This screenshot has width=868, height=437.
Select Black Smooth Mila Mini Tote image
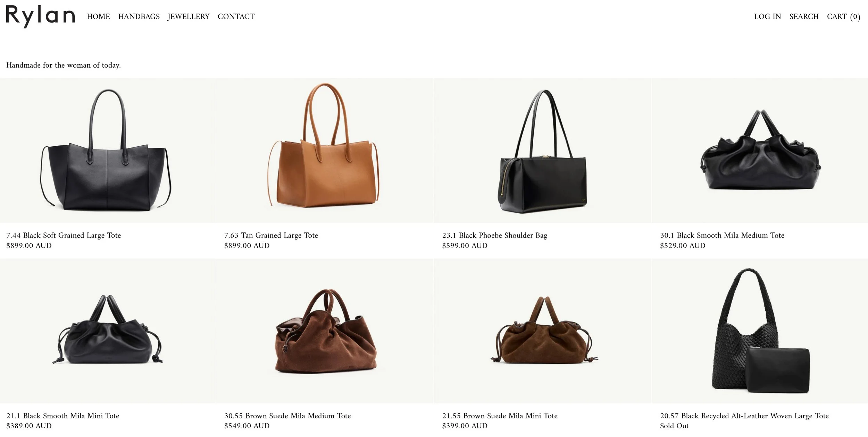click(x=108, y=331)
